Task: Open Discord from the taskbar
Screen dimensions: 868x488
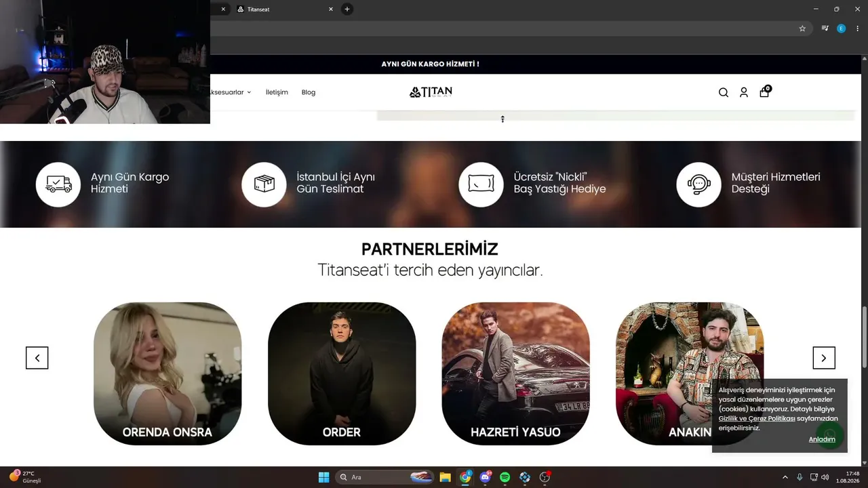Action: coord(485,477)
